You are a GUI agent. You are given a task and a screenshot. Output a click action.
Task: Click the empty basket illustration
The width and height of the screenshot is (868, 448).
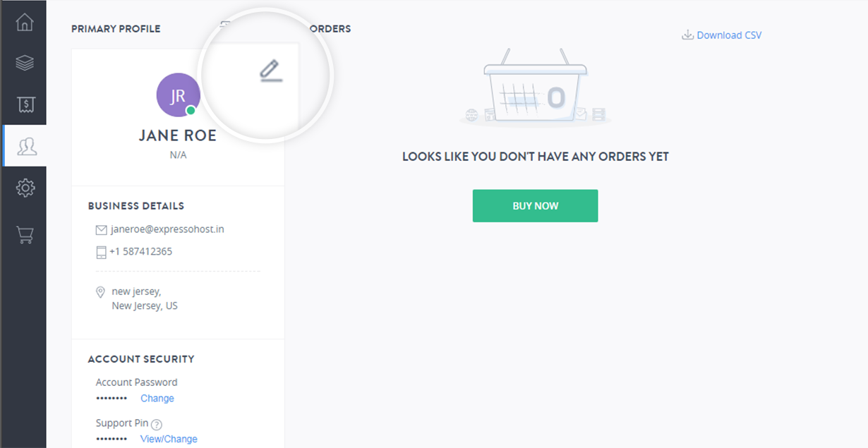(x=535, y=88)
